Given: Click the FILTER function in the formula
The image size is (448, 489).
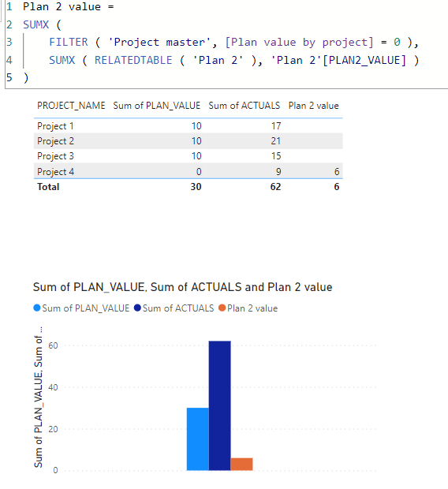Looking at the screenshot, I should click(69, 42).
